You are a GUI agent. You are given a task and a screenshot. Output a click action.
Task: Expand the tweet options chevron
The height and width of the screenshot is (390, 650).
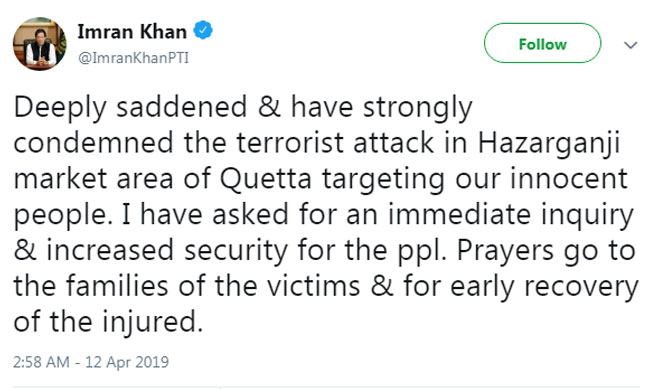[x=631, y=45]
